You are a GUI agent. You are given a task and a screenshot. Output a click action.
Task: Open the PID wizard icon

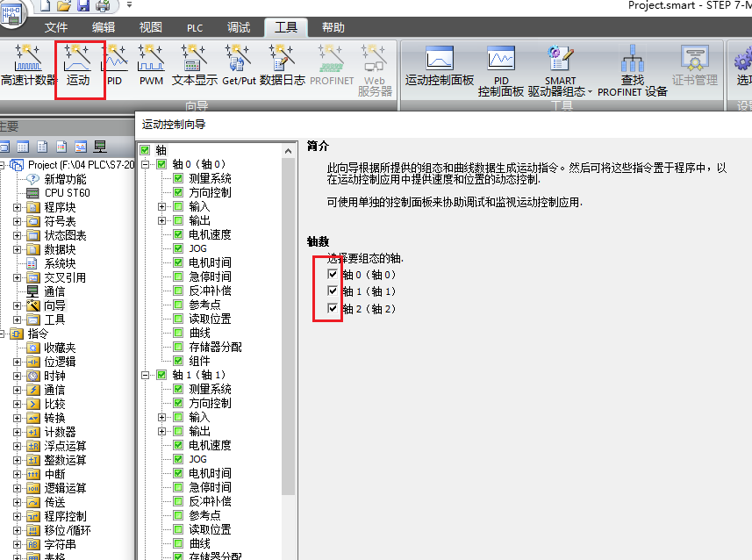tap(114, 65)
